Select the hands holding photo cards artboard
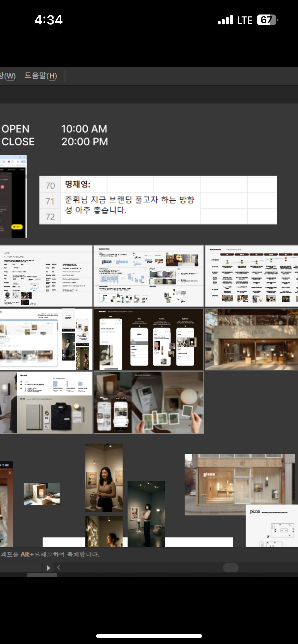298x644 pixels. (x=149, y=403)
